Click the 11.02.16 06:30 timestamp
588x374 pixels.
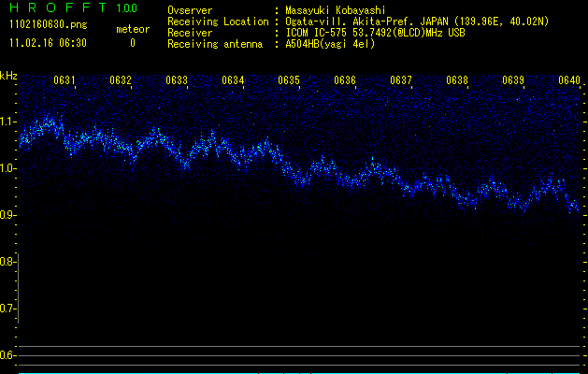(48, 43)
